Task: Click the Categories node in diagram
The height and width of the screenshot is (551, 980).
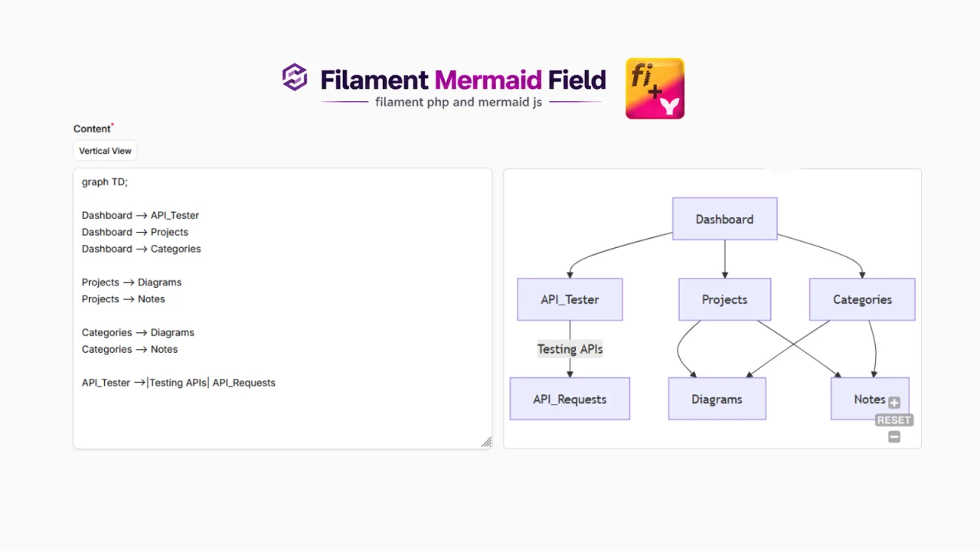Action: pos(862,299)
